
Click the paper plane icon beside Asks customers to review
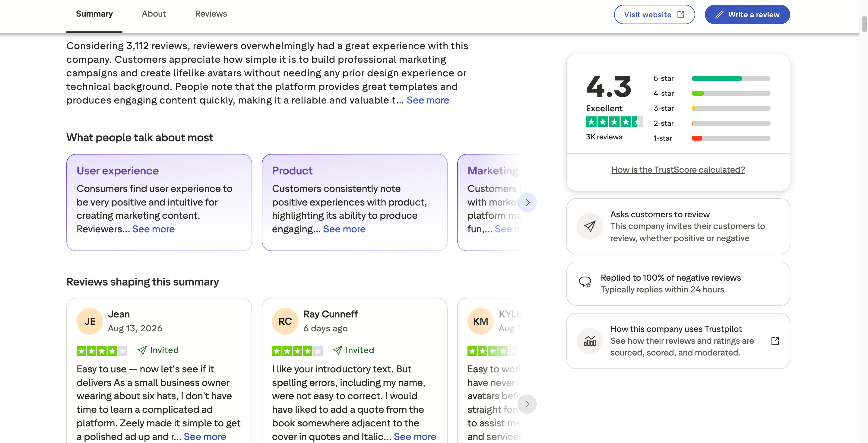pos(590,226)
